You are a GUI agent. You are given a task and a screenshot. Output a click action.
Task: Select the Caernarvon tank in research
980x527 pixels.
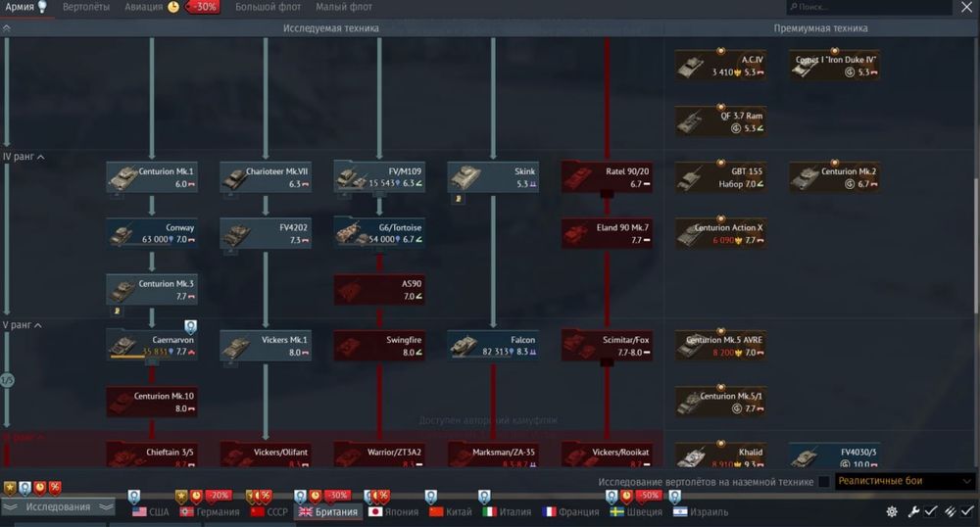(x=152, y=346)
